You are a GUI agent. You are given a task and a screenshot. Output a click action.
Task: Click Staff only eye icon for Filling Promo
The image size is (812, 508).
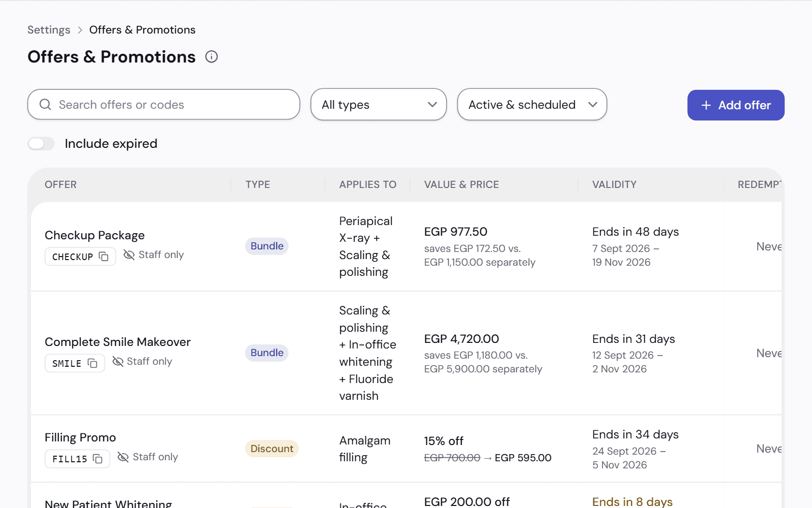(123, 457)
